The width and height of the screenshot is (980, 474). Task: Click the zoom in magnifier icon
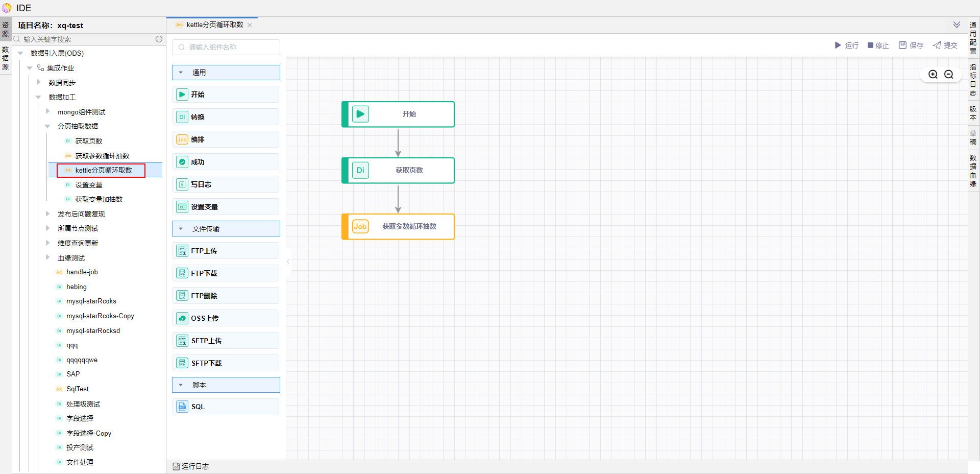(933, 75)
